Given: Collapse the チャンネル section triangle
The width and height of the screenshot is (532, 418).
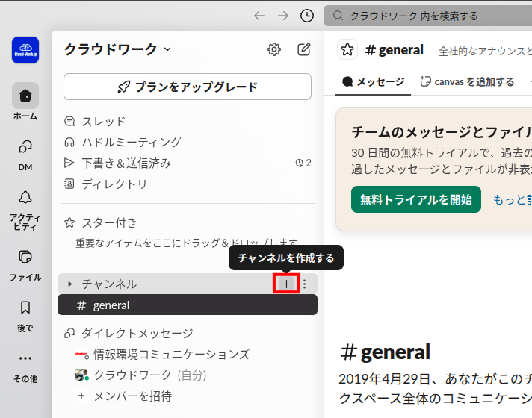Looking at the screenshot, I should tap(70, 284).
